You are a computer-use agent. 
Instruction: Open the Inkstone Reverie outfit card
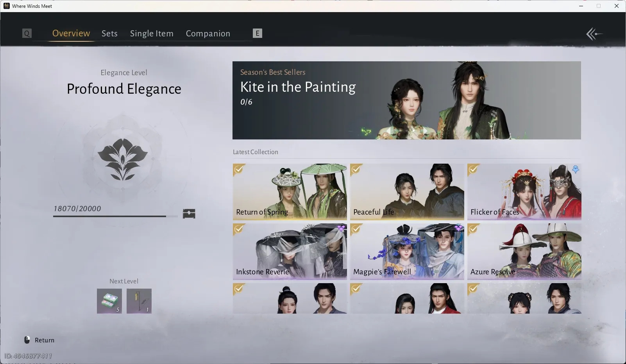(290, 252)
